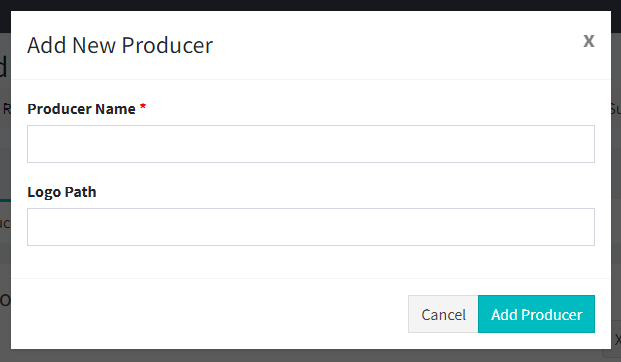Click blank body area under Logo Path
Viewport: 621px width, 362px height.
point(311,262)
